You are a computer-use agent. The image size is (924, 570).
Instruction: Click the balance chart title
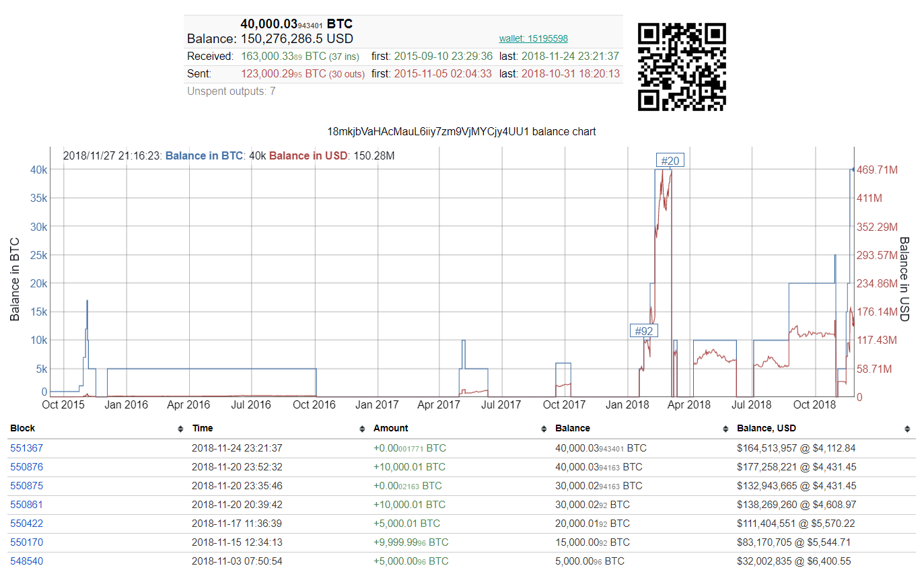pos(461,132)
